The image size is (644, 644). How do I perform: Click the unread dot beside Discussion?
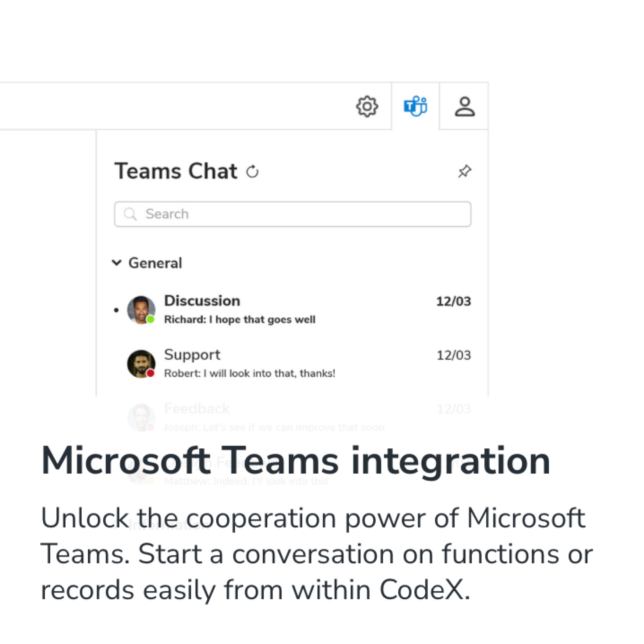pyautogui.click(x=116, y=310)
